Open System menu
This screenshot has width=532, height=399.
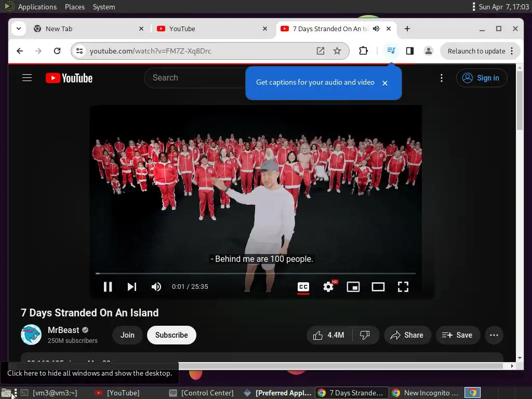104,7
